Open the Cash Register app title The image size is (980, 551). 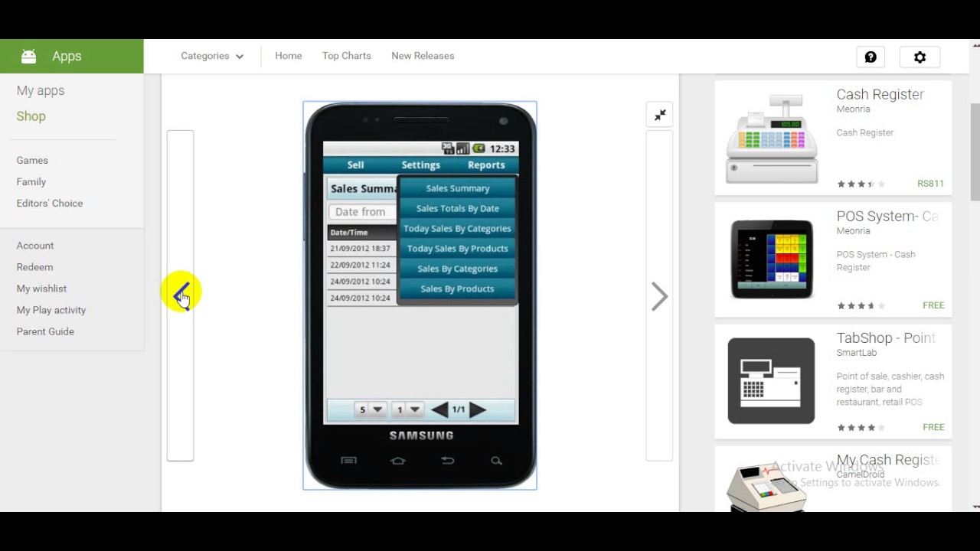(x=880, y=94)
